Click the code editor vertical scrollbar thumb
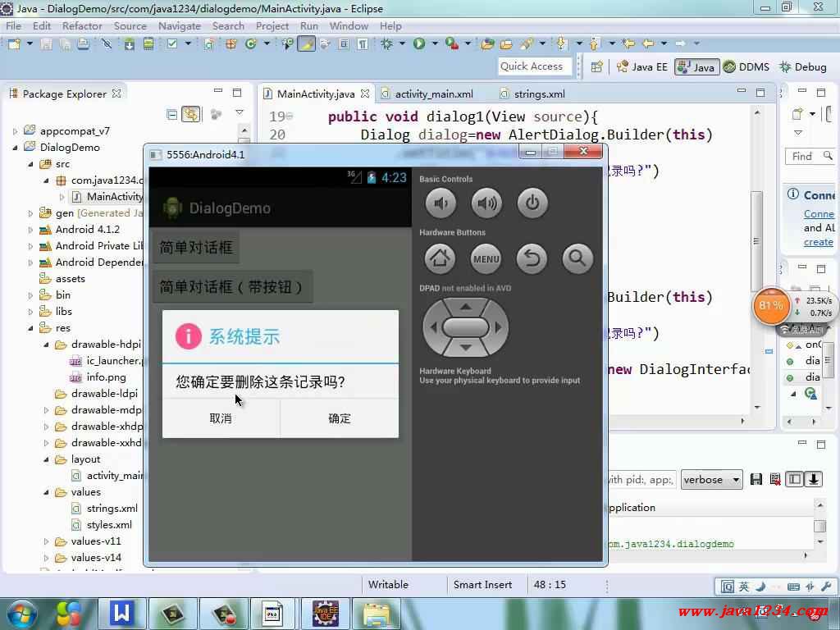This screenshot has width=840, height=630. 756,241
